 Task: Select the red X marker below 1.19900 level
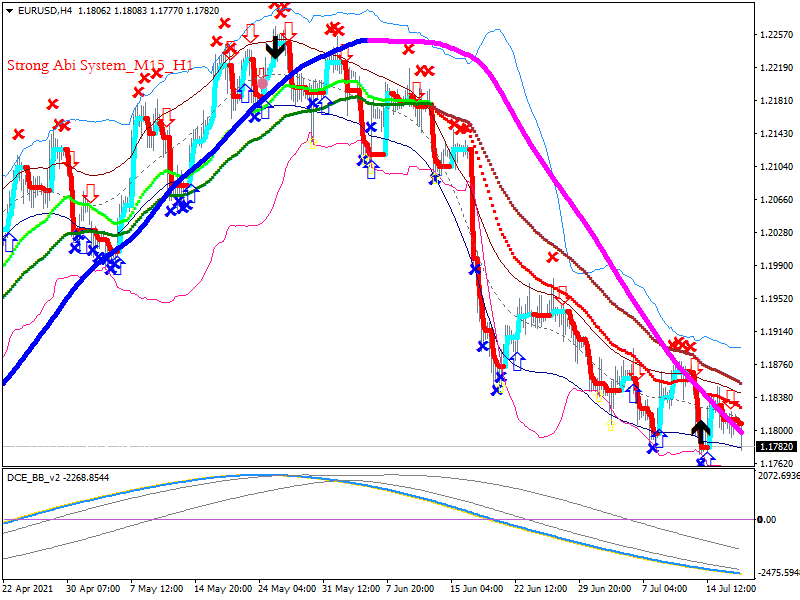[x=553, y=258]
